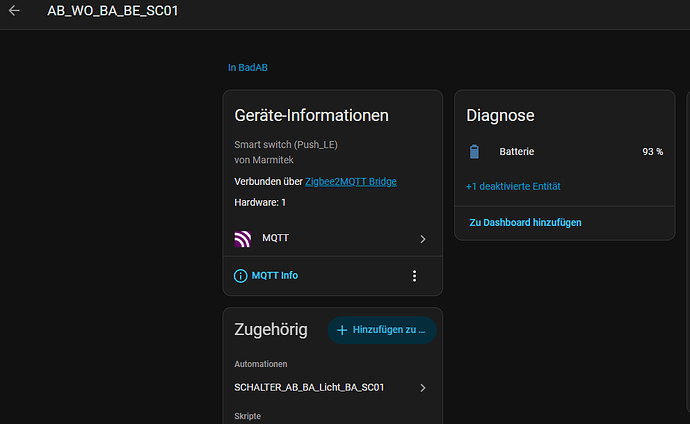Viewport: 690px width, 424px height.
Task: Expand the MQTT row chevron
Action: click(422, 239)
